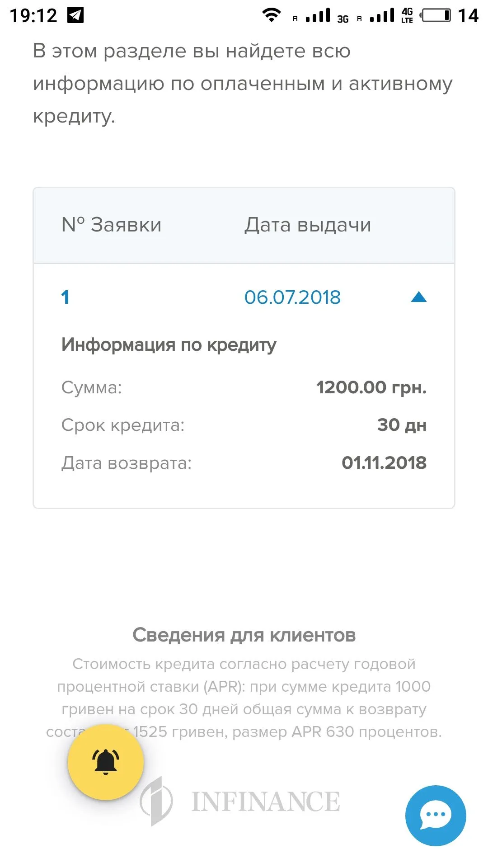Collapse the loan details with blue triangle
The height and width of the screenshot is (868, 488).
coord(418,297)
